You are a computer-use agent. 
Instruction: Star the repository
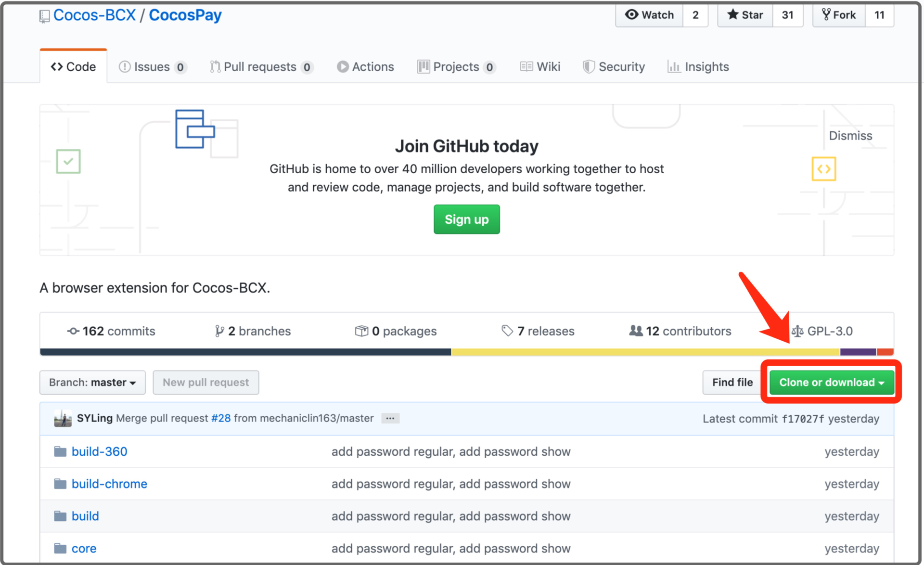tap(745, 15)
